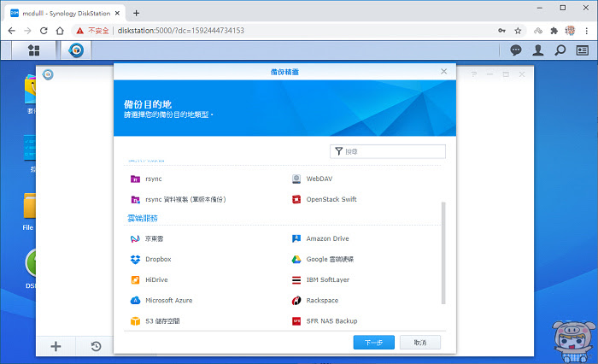Select the Rackspace icon
Viewport: 598px width, 364px height.
coord(296,300)
